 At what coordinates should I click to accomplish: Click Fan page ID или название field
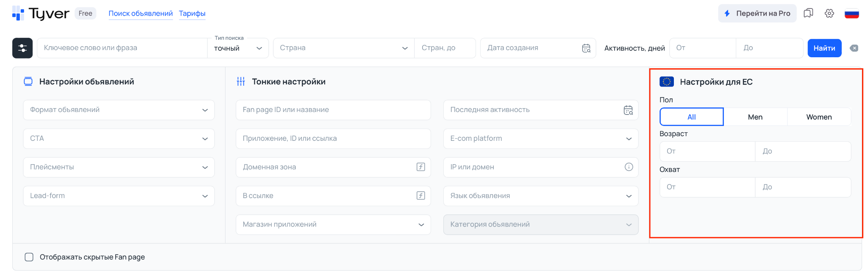pos(333,110)
